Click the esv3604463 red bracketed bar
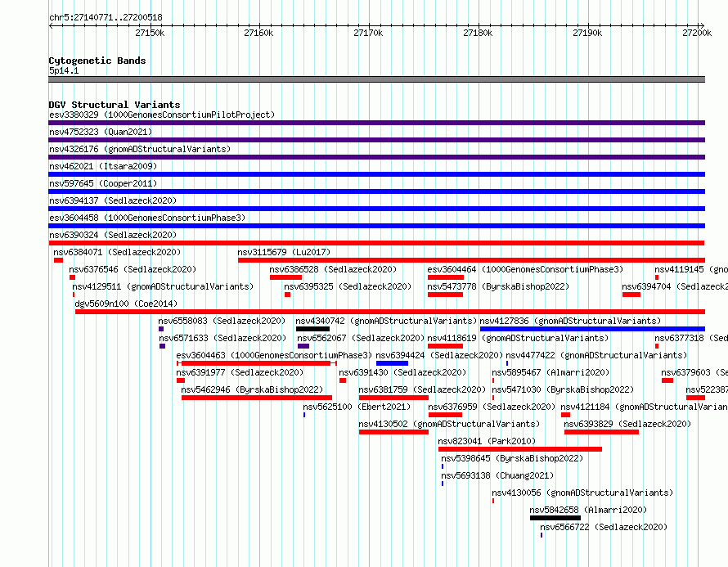Viewport: 728px width, 567px height. [257, 363]
